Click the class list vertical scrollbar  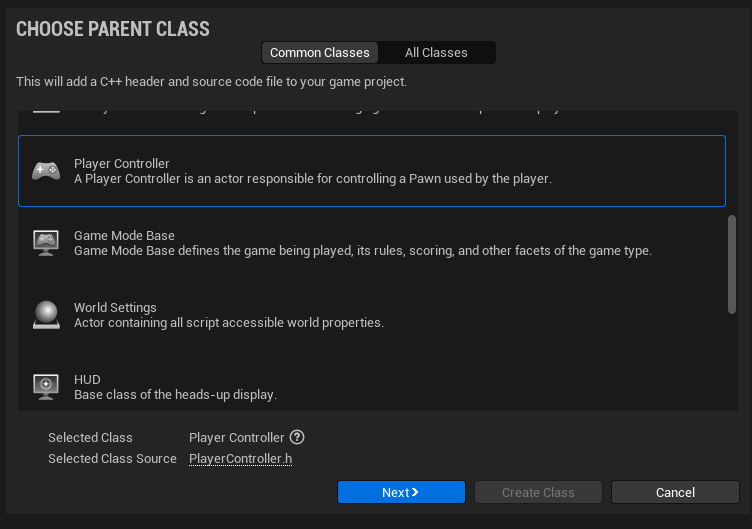click(731, 265)
